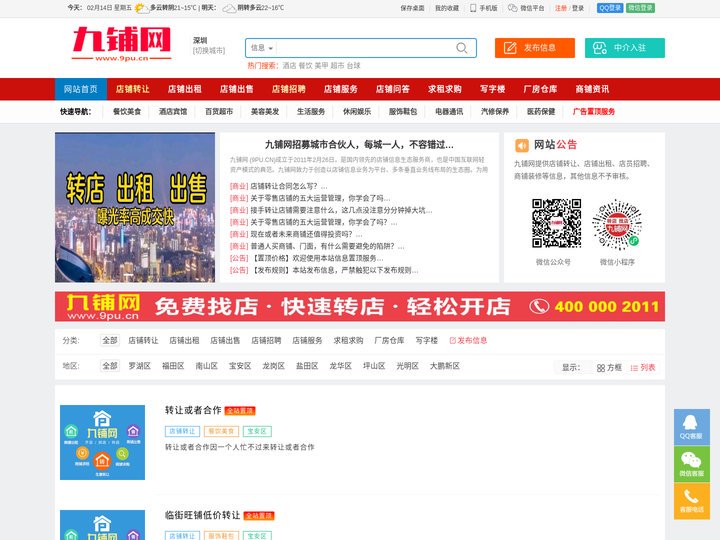The width and height of the screenshot is (720, 540).
Task: Click the 400 000 2011 red banner
Action: [360, 306]
